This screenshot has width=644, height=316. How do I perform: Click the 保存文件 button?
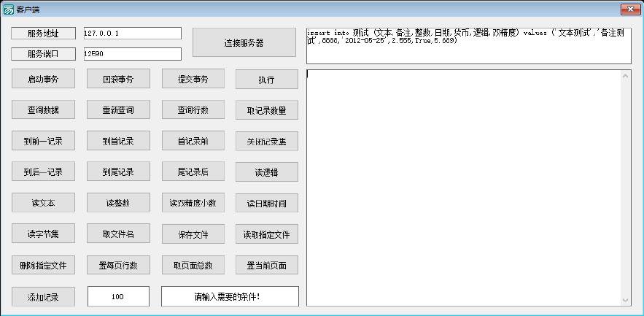pyautogui.click(x=193, y=234)
